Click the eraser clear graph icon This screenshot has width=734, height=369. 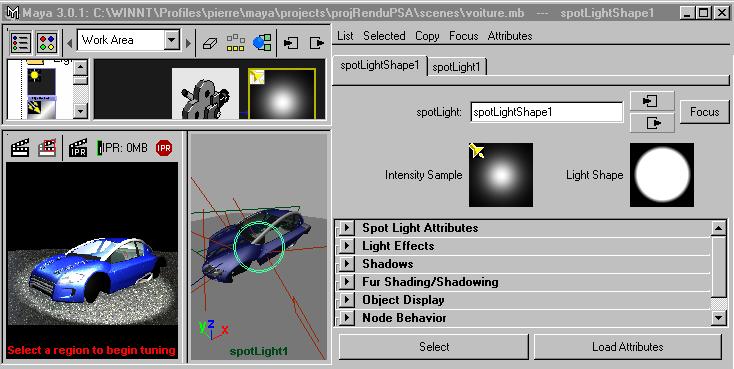click(x=210, y=43)
